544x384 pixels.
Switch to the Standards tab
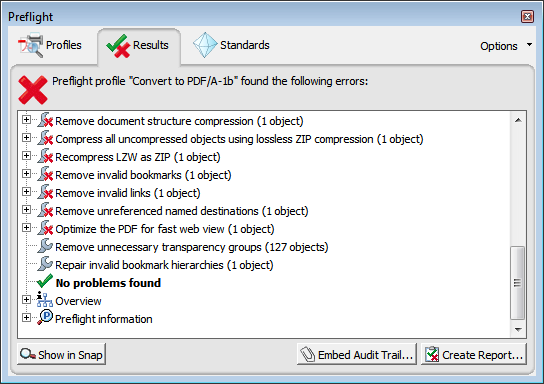pos(231,45)
